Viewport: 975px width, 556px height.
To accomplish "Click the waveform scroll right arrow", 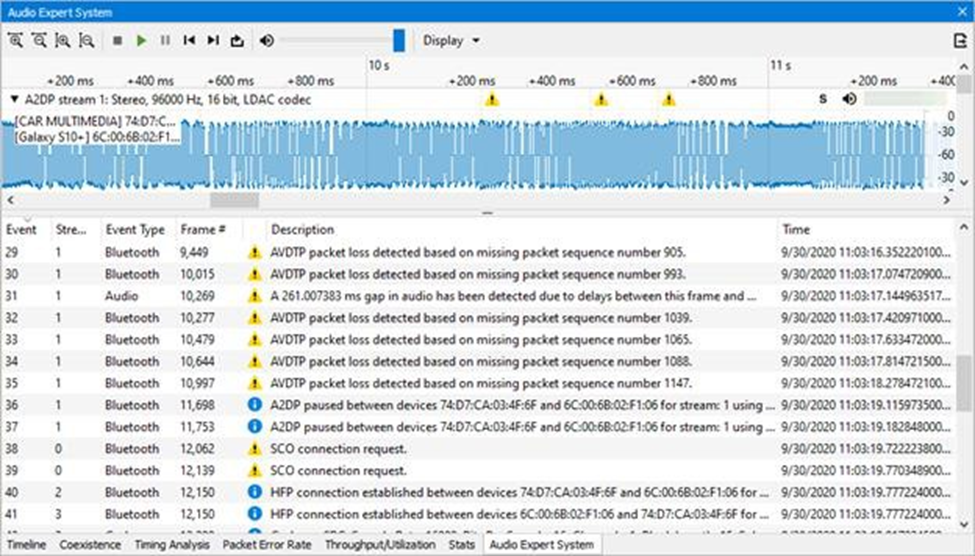I will tap(946, 200).
